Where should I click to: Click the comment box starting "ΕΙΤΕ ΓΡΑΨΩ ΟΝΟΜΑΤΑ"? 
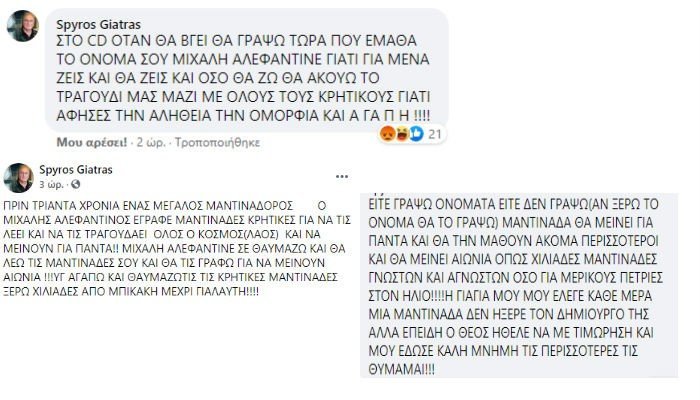pyautogui.click(x=519, y=286)
